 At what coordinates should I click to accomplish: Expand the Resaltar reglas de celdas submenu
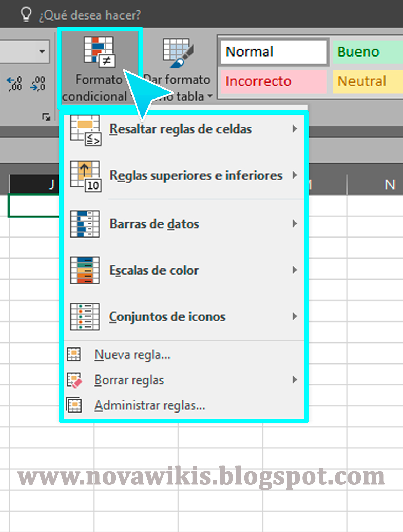click(295, 129)
